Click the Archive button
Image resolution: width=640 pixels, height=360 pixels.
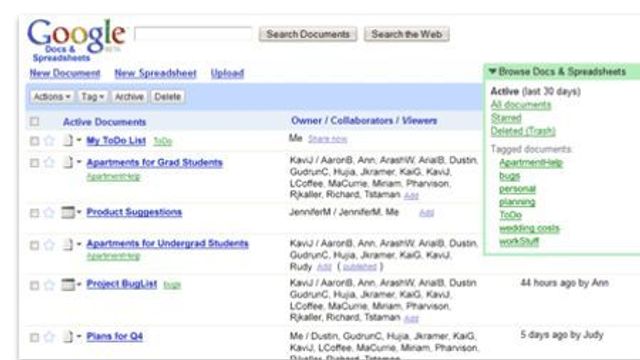129,97
